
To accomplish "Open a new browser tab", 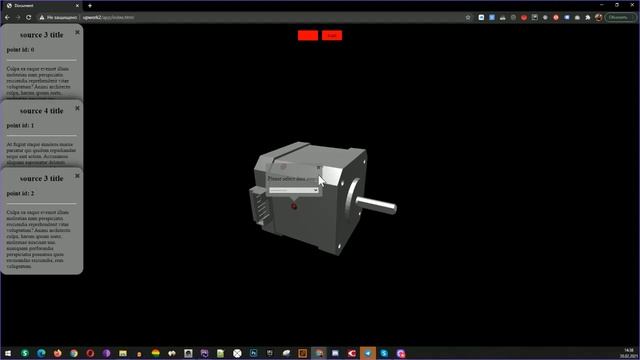I will click(x=90, y=6).
